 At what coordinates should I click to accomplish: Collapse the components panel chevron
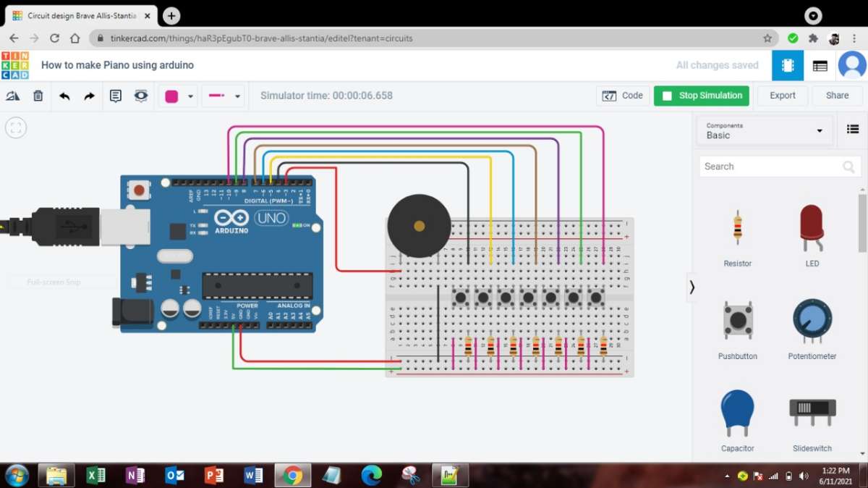[692, 287]
